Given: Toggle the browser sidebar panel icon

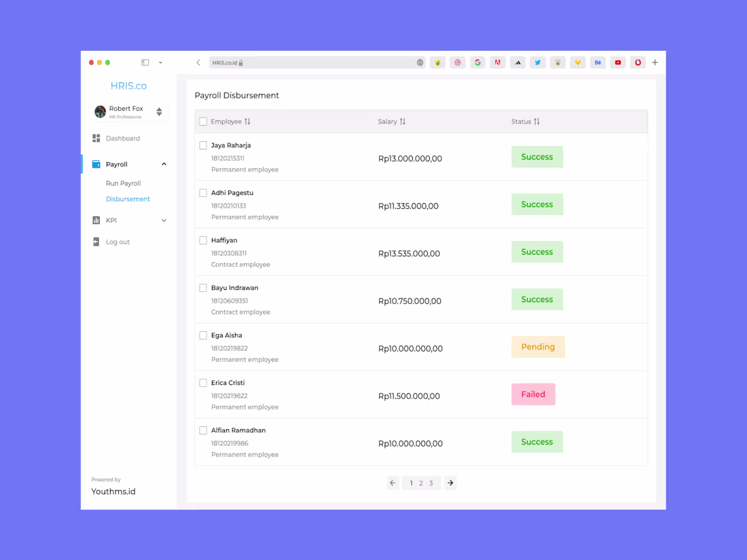Looking at the screenshot, I should (x=145, y=62).
